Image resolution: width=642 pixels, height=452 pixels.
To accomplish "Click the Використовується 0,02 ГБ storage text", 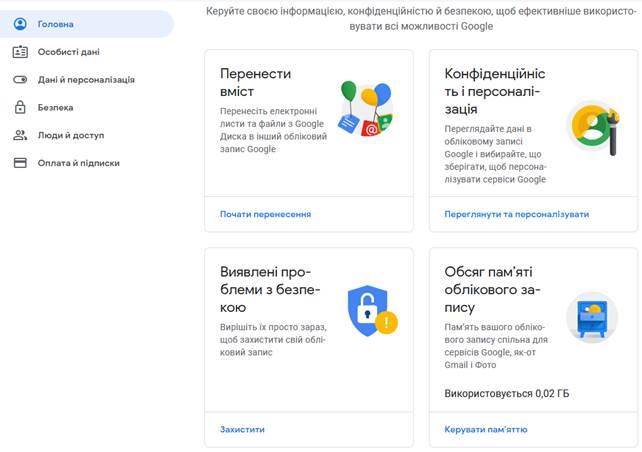I will (x=506, y=393).
